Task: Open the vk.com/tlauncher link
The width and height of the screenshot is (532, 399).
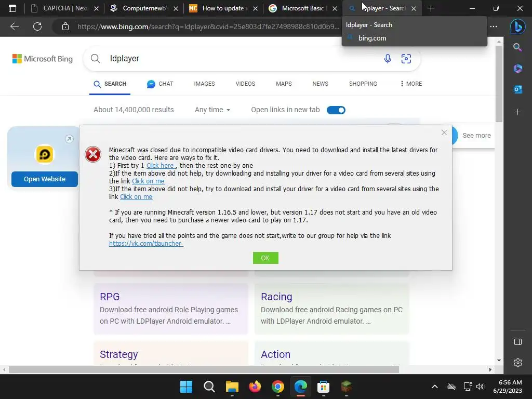Action: 146,244
